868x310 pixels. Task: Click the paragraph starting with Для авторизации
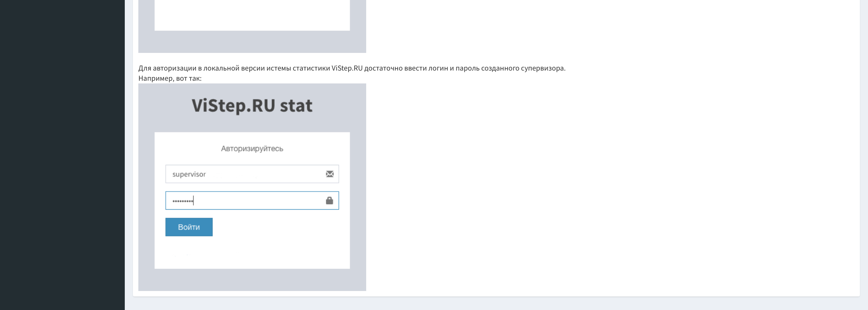[352, 68]
